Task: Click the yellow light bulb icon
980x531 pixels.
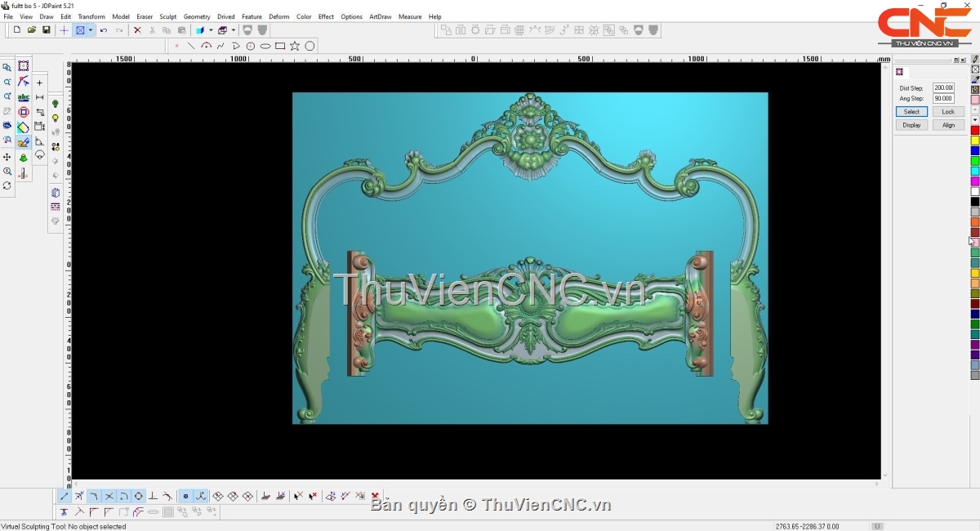Action: 56,118
